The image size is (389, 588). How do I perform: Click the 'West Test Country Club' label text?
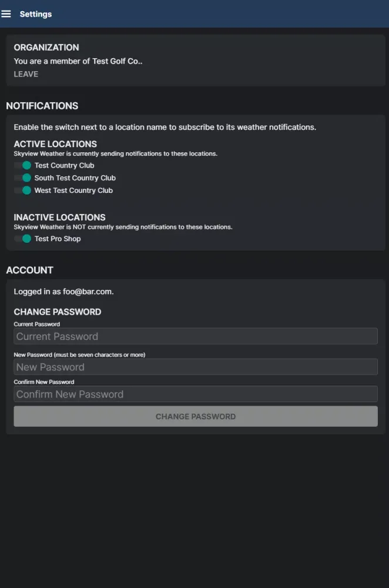tap(73, 191)
